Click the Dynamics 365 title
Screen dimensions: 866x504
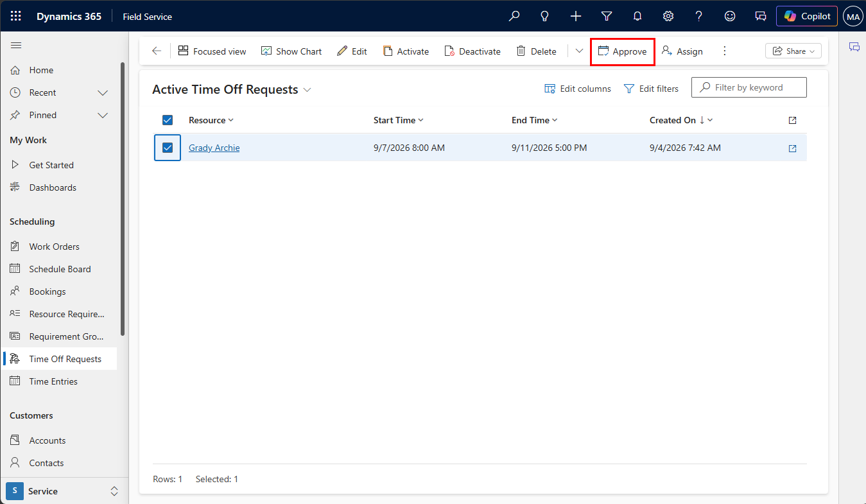[69, 17]
